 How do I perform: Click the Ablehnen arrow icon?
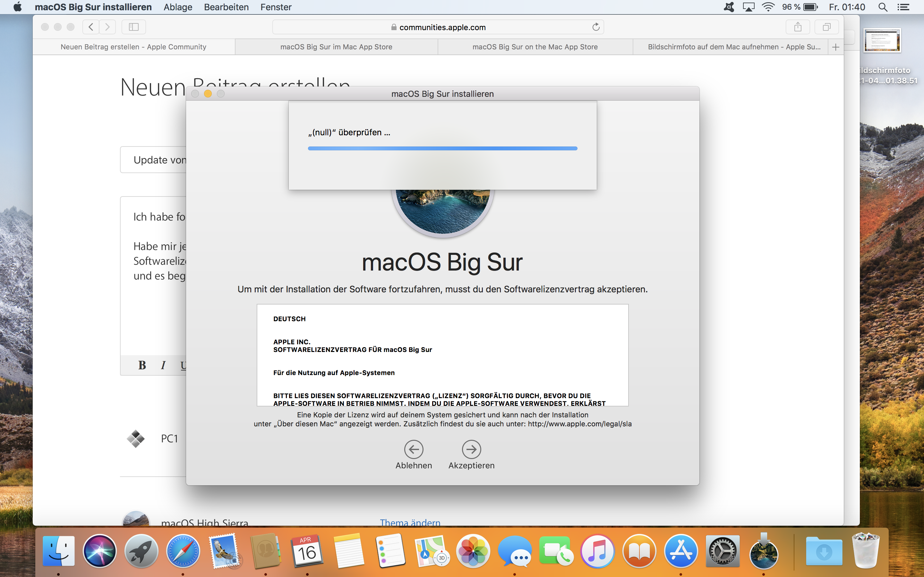[414, 449]
